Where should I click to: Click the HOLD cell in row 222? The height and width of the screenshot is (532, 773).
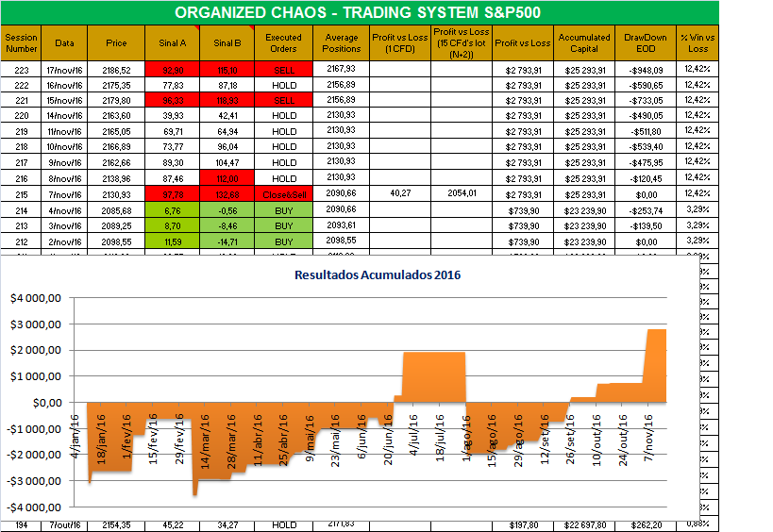coord(283,85)
